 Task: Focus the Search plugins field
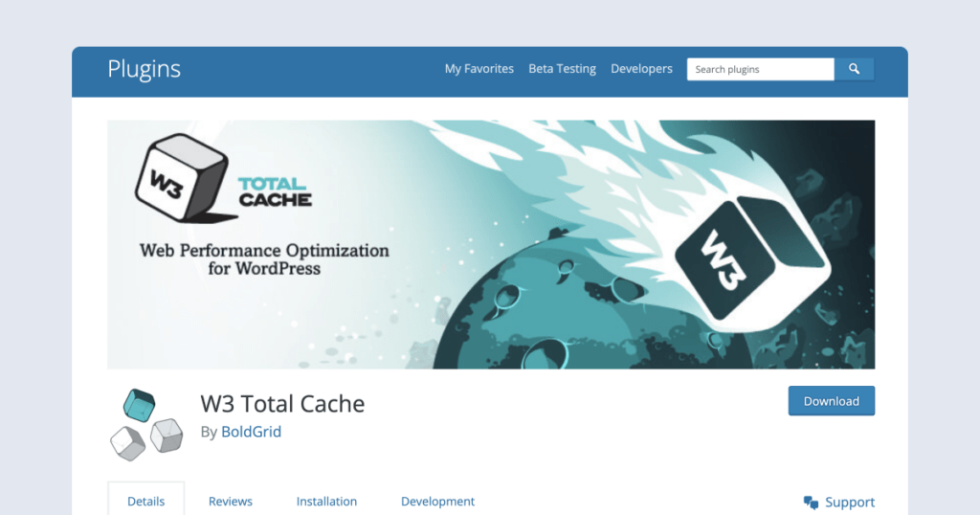click(x=761, y=69)
